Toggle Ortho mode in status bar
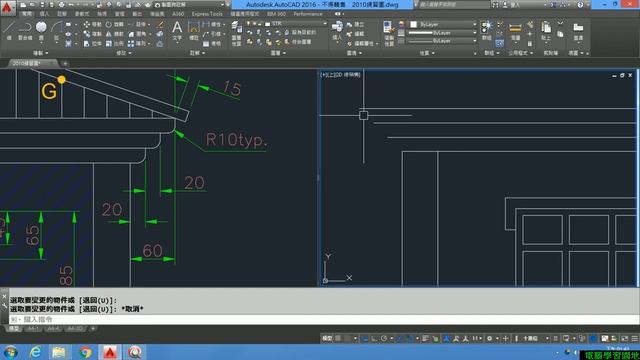This screenshot has width=640, height=360. tap(374, 338)
